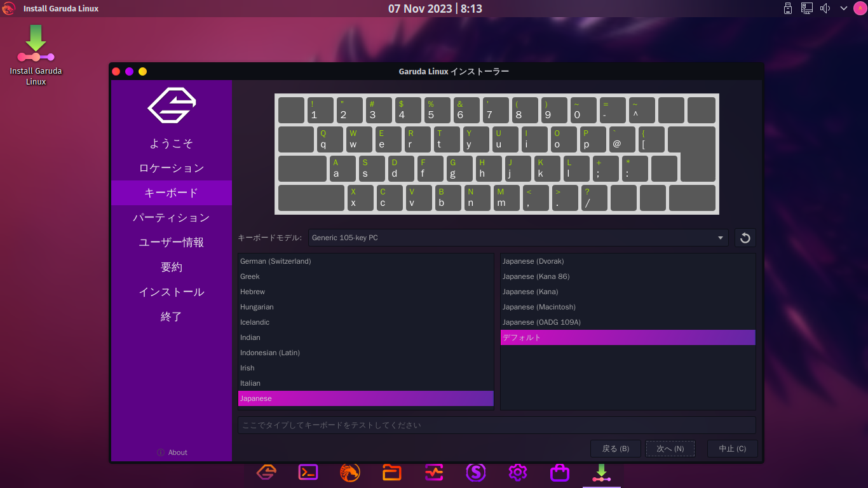Open the キーボードモデル Generic 105-key PC dropdown
This screenshot has height=488, width=868.
(x=519, y=238)
